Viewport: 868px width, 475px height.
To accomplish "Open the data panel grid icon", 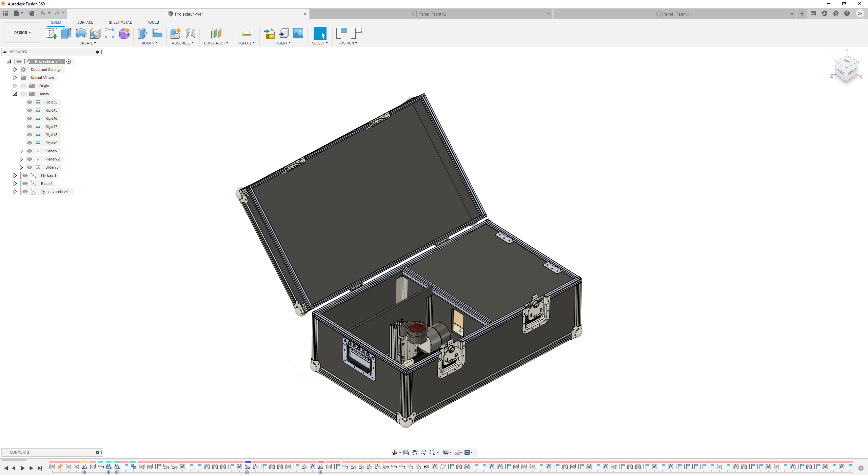I will pyautogui.click(x=5, y=13).
